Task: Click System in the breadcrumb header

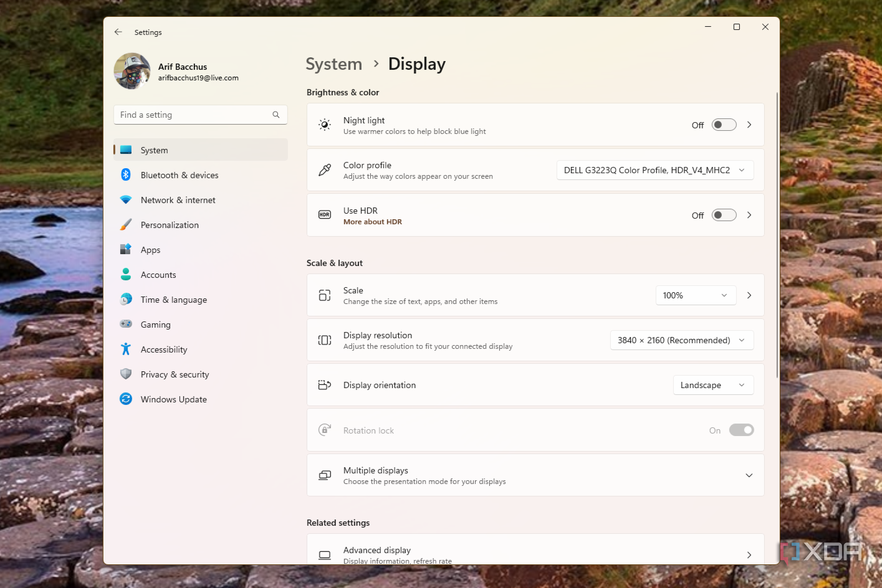Action: 333,64
